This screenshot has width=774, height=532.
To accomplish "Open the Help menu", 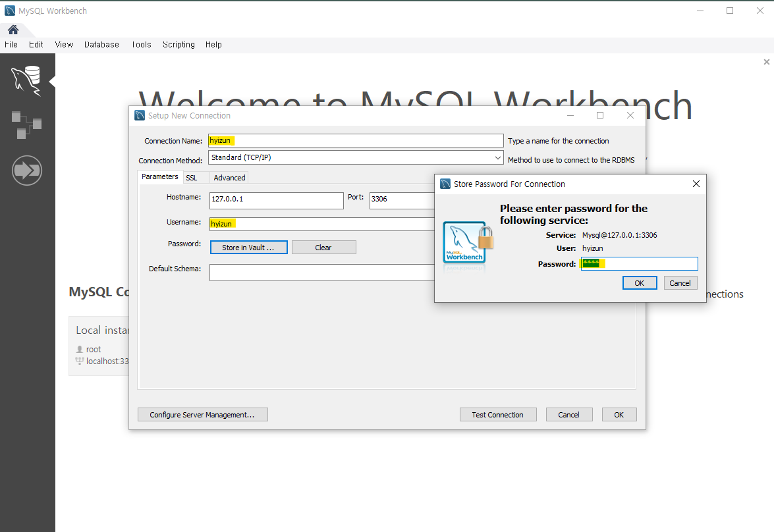I will [213, 44].
